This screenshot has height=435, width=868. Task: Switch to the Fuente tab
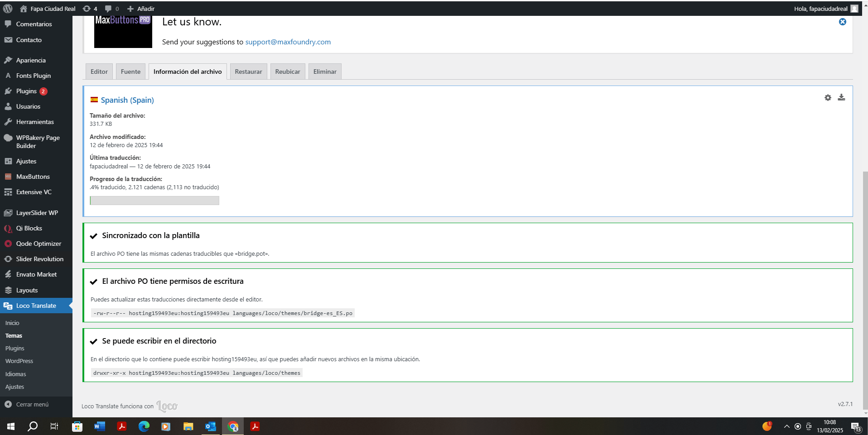pyautogui.click(x=130, y=72)
